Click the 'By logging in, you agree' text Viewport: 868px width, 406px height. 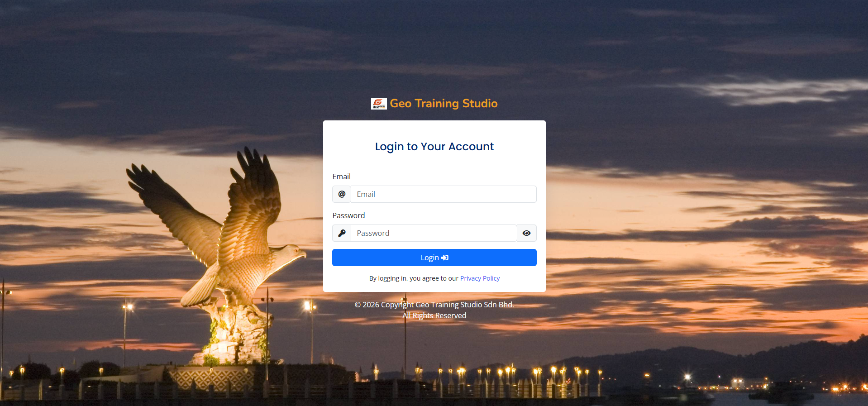point(414,278)
